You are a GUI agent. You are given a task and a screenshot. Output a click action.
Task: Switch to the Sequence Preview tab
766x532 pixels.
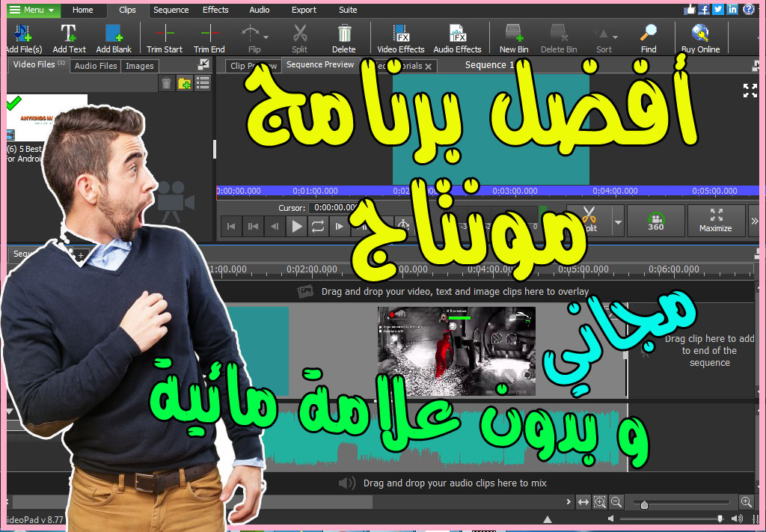click(x=320, y=64)
